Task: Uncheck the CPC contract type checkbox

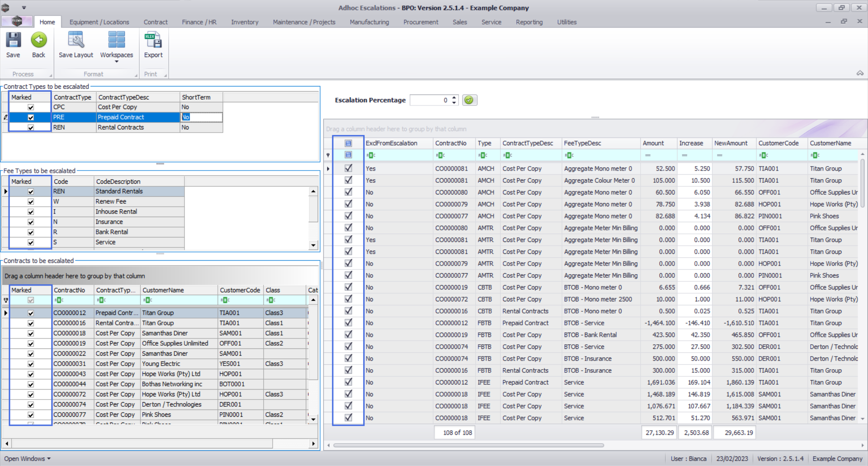Action: 31,107
